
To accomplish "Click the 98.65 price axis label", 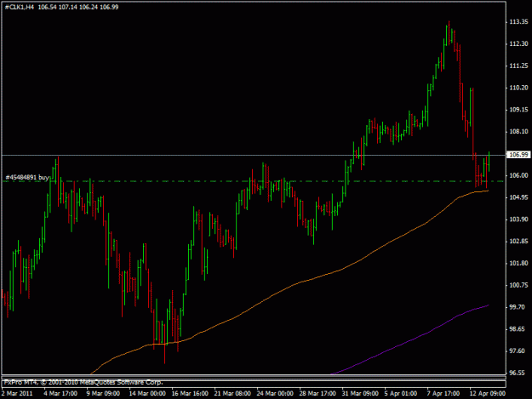I will tap(518, 329).
